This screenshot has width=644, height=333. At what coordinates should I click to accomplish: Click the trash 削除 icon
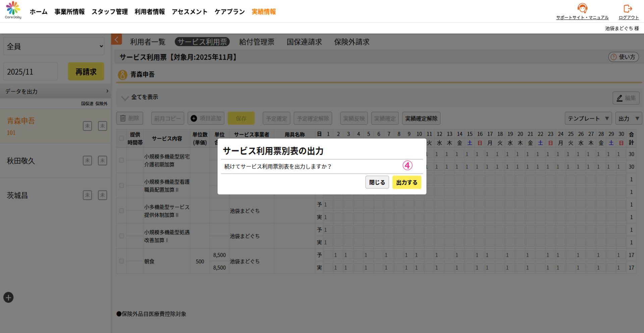[x=123, y=118]
